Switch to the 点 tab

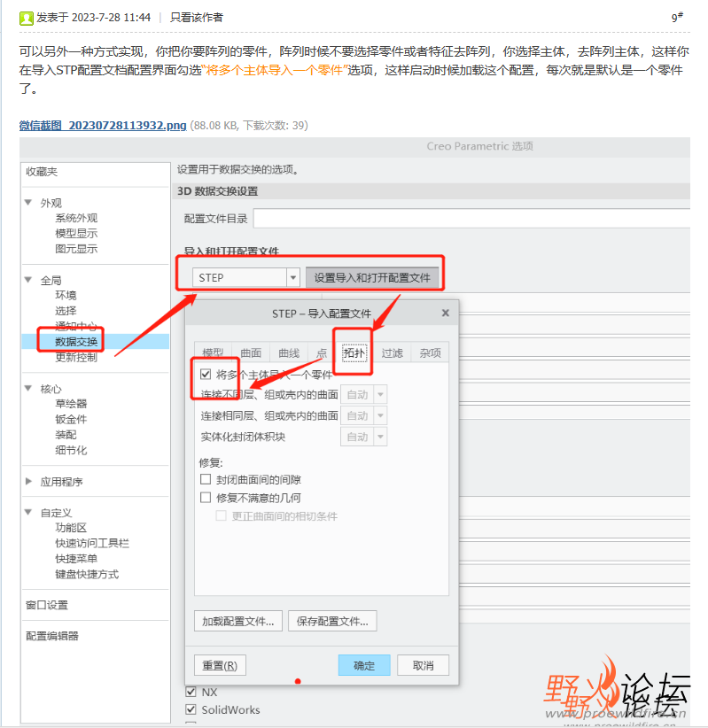[322, 353]
